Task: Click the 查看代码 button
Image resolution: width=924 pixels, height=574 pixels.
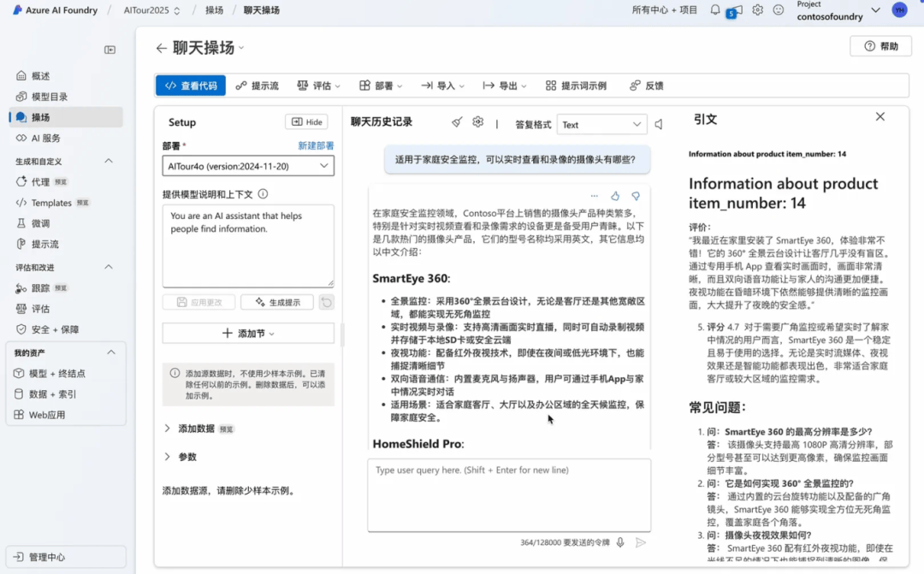Action: [191, 86]
